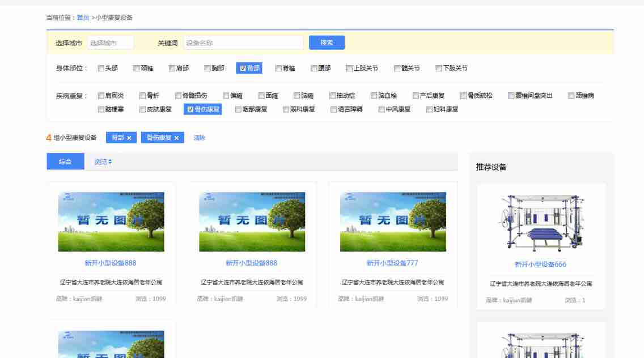Remove the 骨伤康复 filter tag with its X
Viewport: 644px width, 358px height.
click(176, 138)
